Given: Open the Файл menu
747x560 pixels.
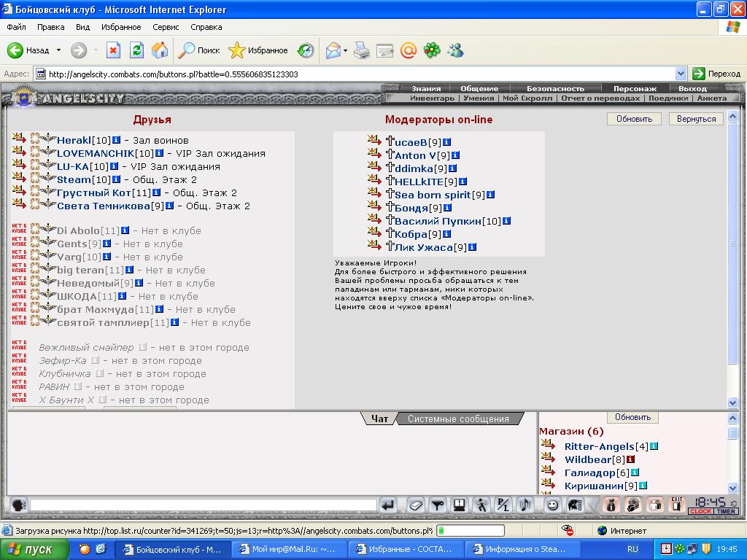Looking at the screenshot, I should [x=16, y=27].
